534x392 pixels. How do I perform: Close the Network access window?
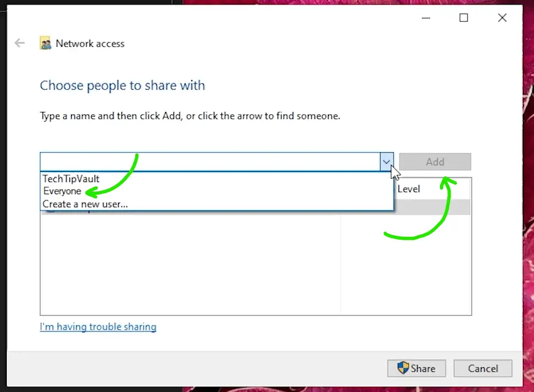(502, 18)
